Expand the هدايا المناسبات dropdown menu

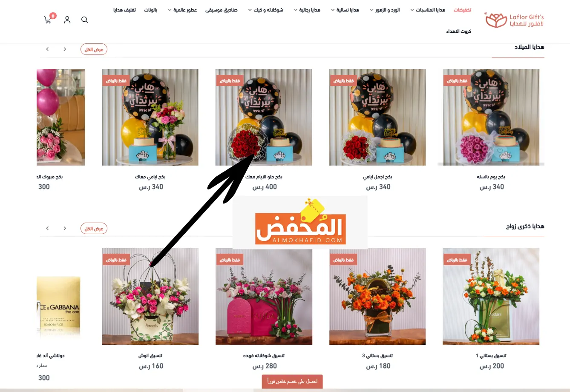428,10
